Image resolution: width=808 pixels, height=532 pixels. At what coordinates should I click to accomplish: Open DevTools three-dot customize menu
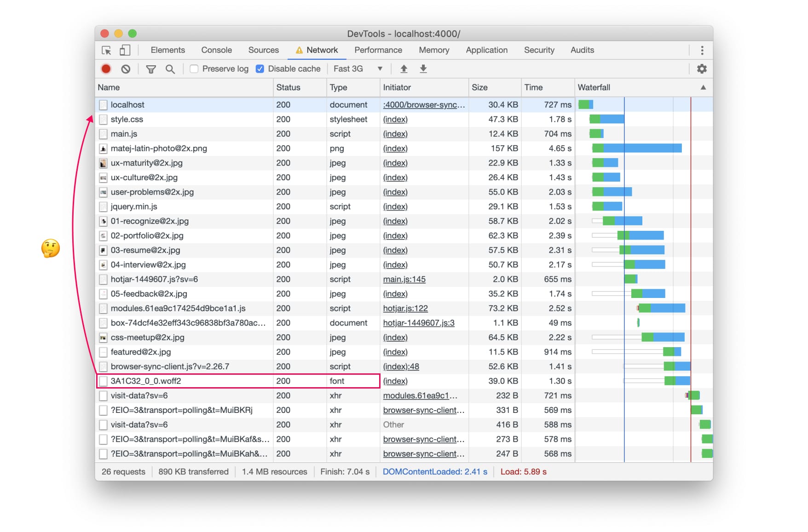click(x=702, y=50)
